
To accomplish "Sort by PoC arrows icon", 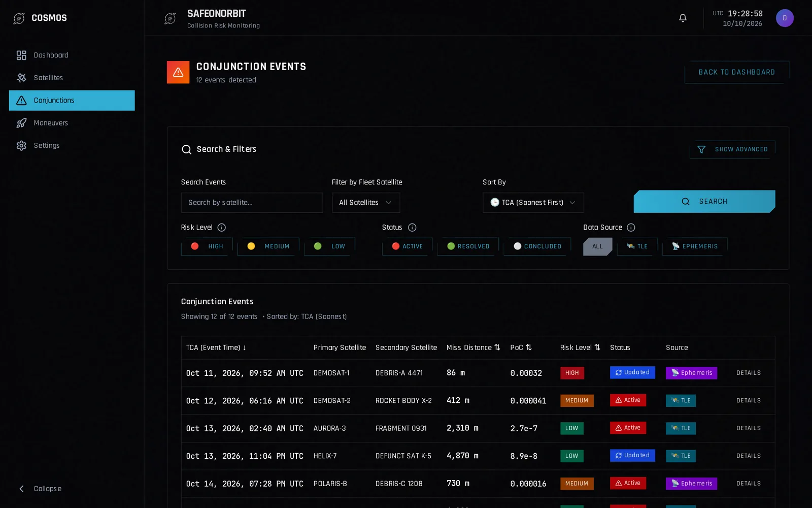I will click(x=529, y=347).
